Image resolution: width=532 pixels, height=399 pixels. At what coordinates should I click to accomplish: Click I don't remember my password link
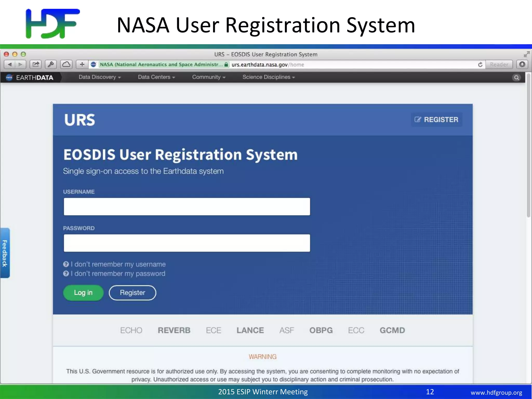click(118, 274)
